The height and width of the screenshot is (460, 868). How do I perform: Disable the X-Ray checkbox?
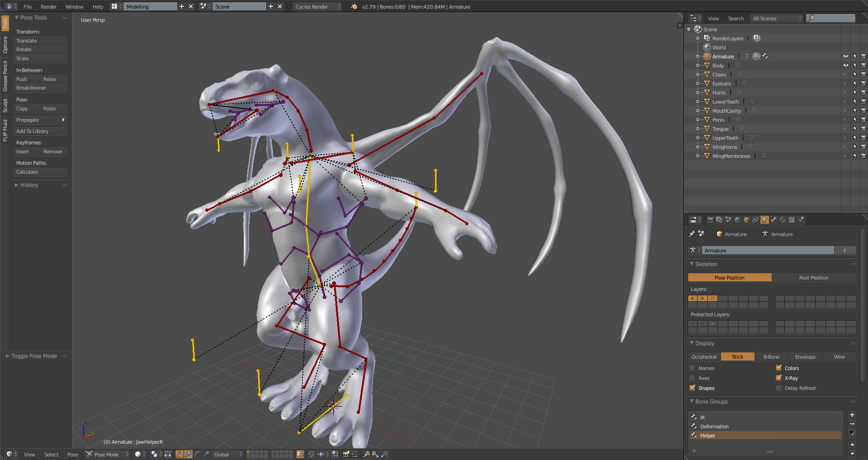pos(778,378)
